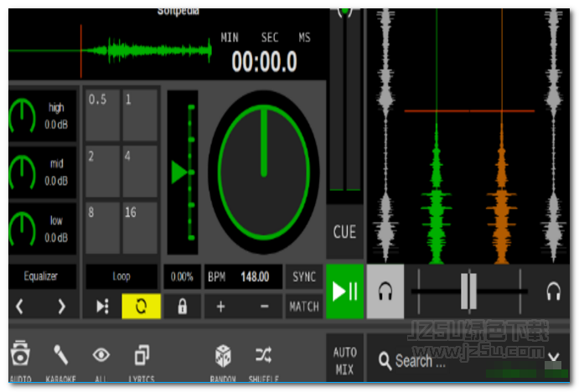Toggle the key lock padlock icon
The width and height of the screenshot is (579, 392).
coord(182,307)
